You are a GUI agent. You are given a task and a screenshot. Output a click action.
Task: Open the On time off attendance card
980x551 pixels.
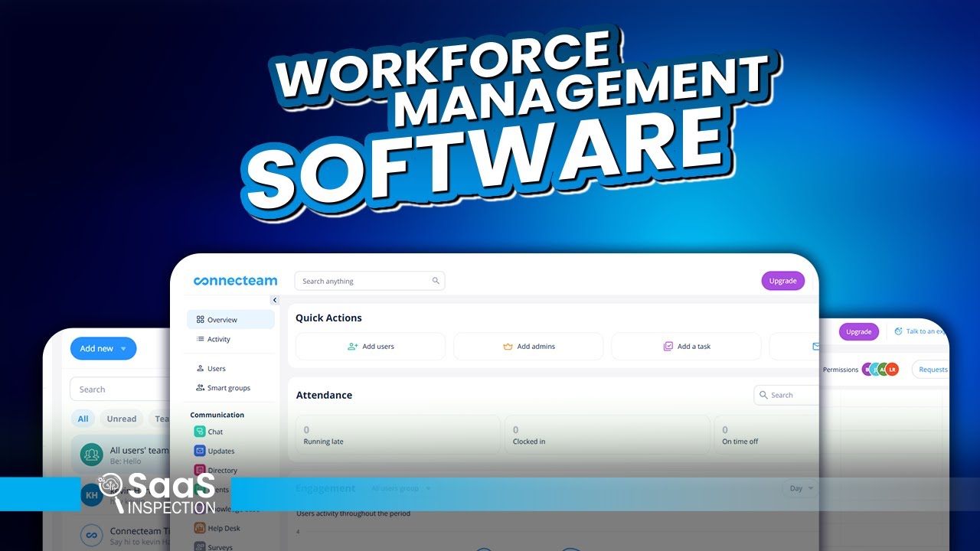[x=766, y=435]
